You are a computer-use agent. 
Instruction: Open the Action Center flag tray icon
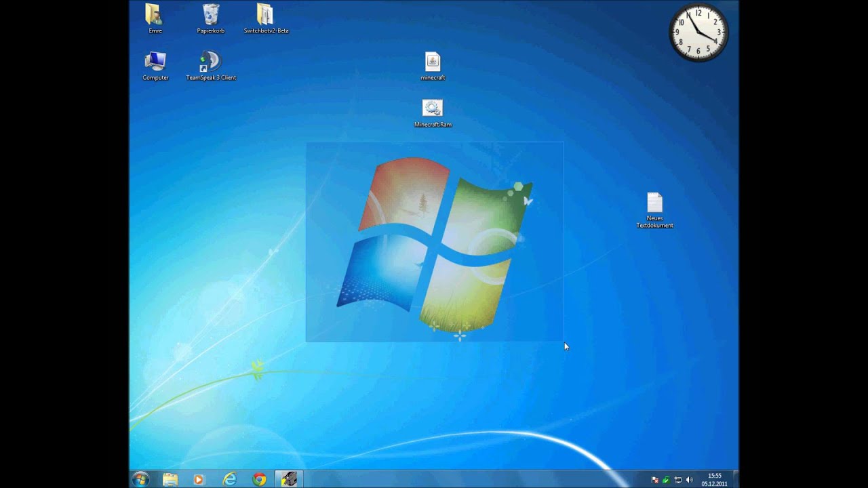[x=655, y=480]
